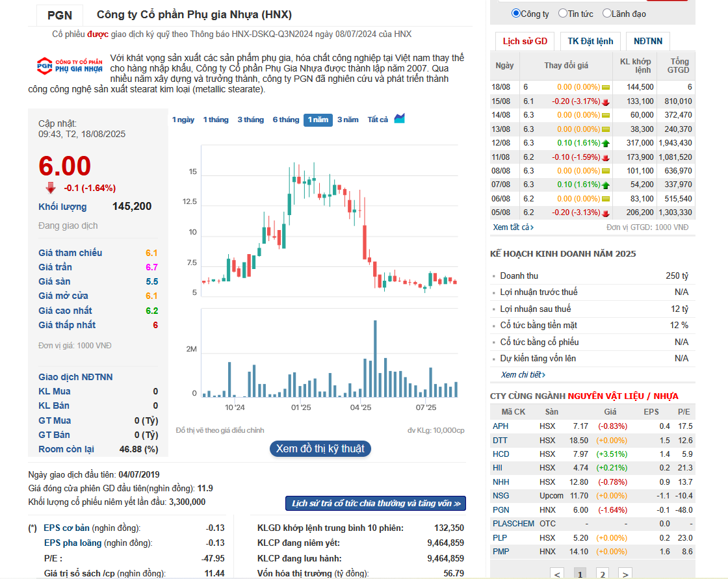Open Lịch sử trả cổ tức chia thưởng link

(376, 504)
